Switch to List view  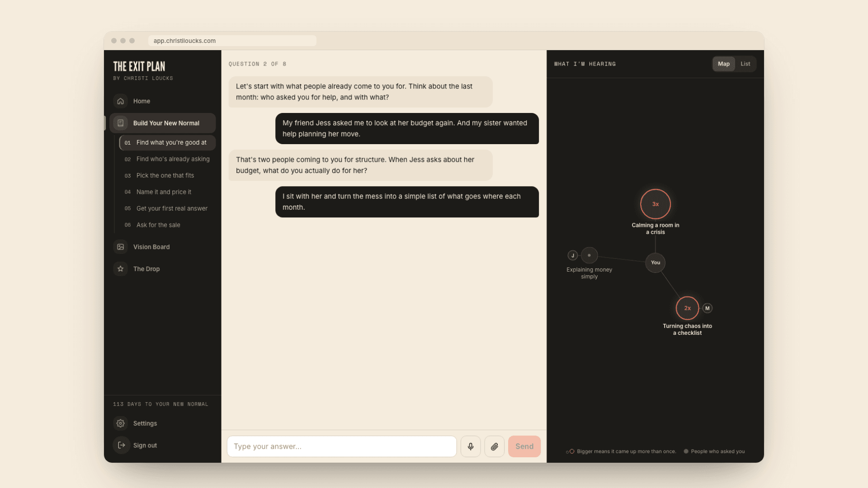tap(745, 64)
